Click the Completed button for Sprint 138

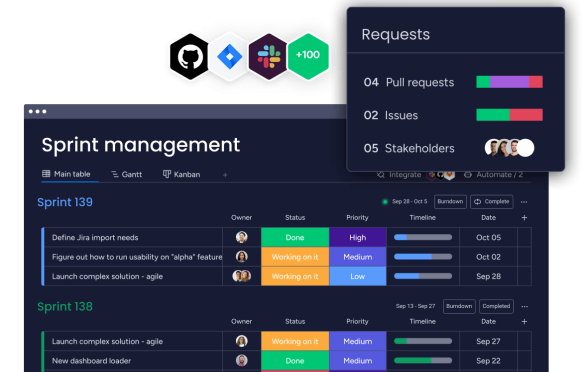[496, 306]
